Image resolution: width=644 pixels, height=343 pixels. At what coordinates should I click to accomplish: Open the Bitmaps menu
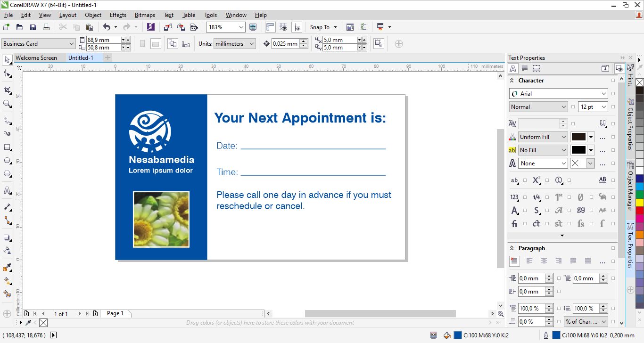tap(145, 15)
